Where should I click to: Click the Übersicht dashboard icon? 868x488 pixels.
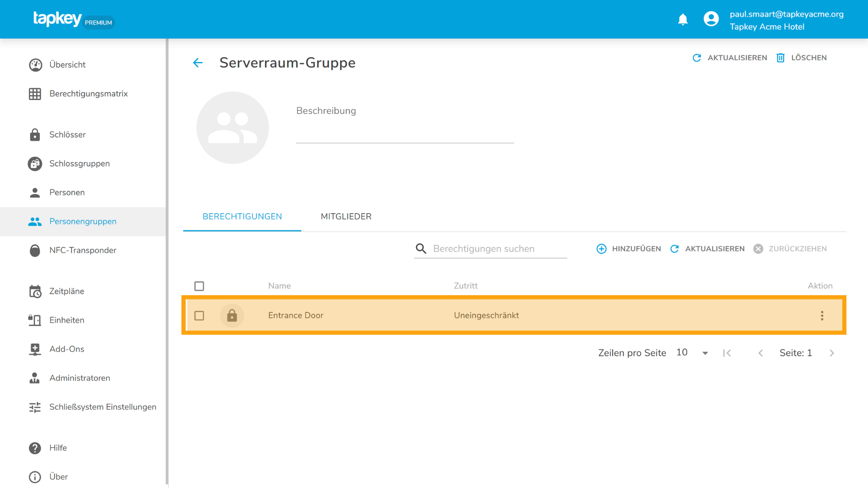(35, 65)
